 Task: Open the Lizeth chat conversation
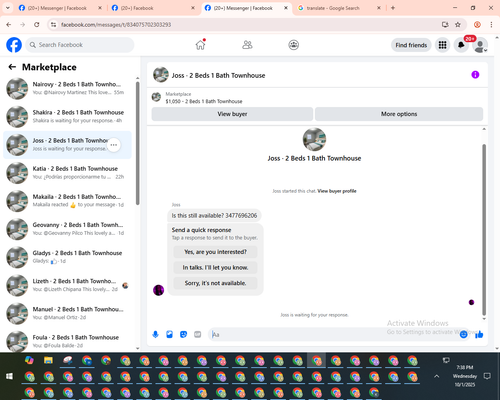tap(67, 285)
